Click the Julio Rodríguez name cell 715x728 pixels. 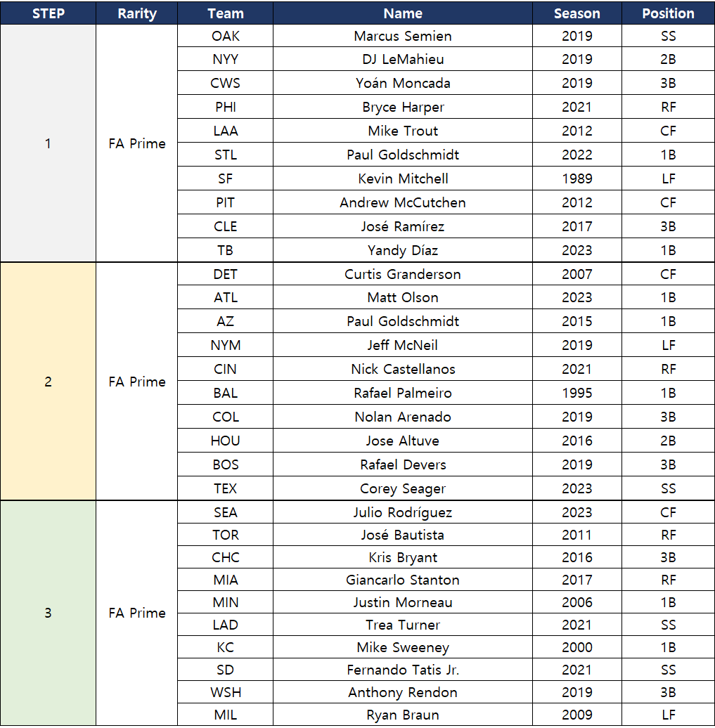(403, 512)
